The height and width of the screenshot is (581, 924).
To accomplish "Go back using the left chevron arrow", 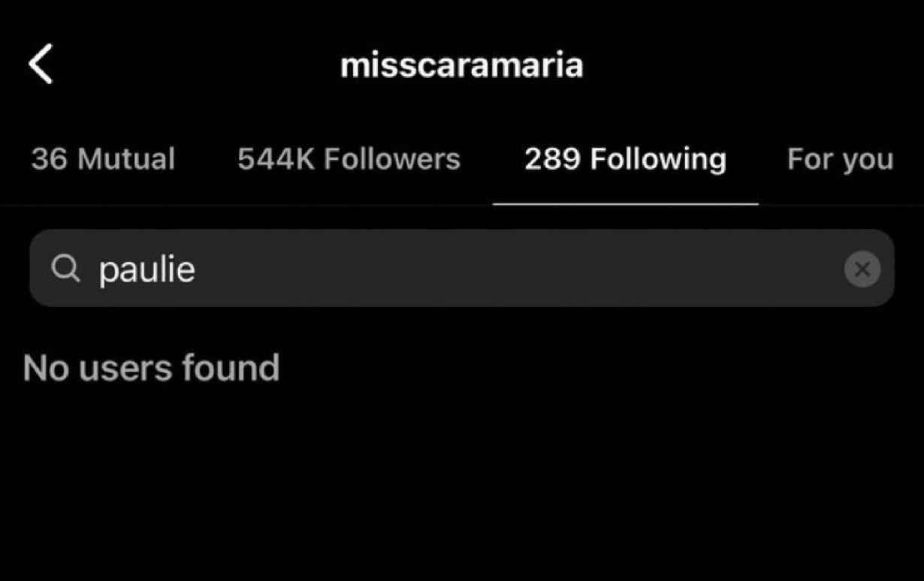I will tap(41, 64).
